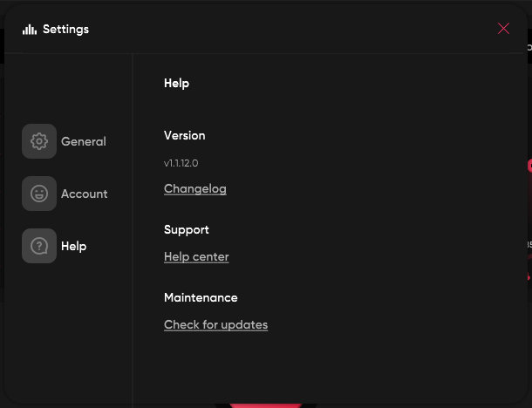532x408 pixels.
Task: Click the Version section heading
Action: 185,136
